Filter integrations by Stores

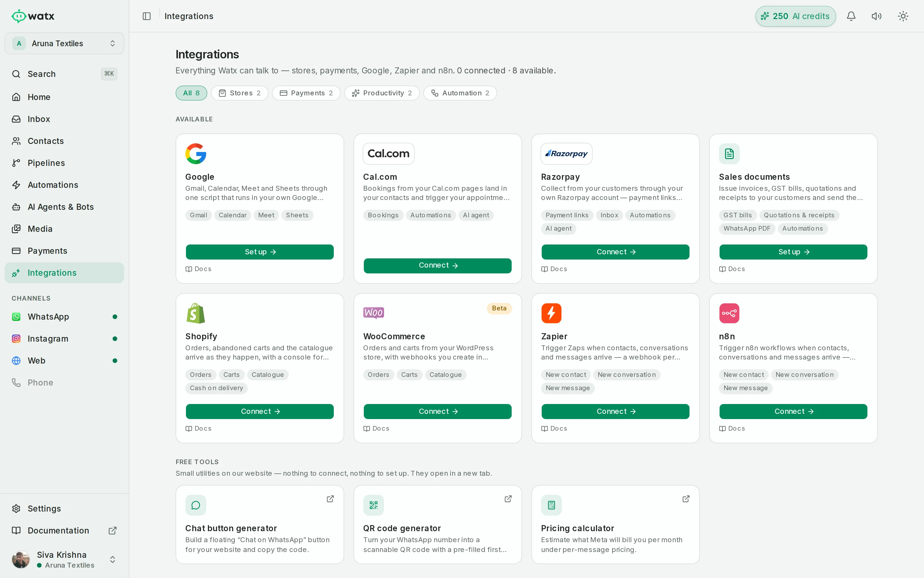coord(240,93)
